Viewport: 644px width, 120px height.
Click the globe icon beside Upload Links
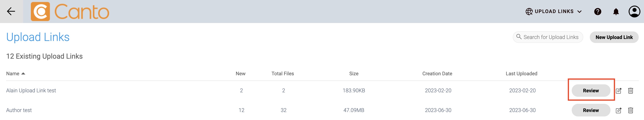point(529,12)
